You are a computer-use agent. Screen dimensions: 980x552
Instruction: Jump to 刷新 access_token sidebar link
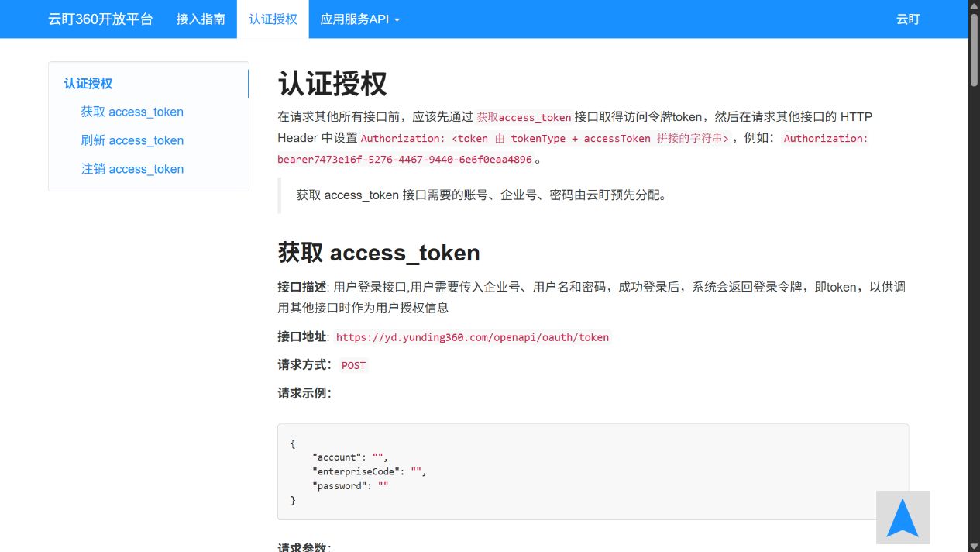[x=132, y=140]
